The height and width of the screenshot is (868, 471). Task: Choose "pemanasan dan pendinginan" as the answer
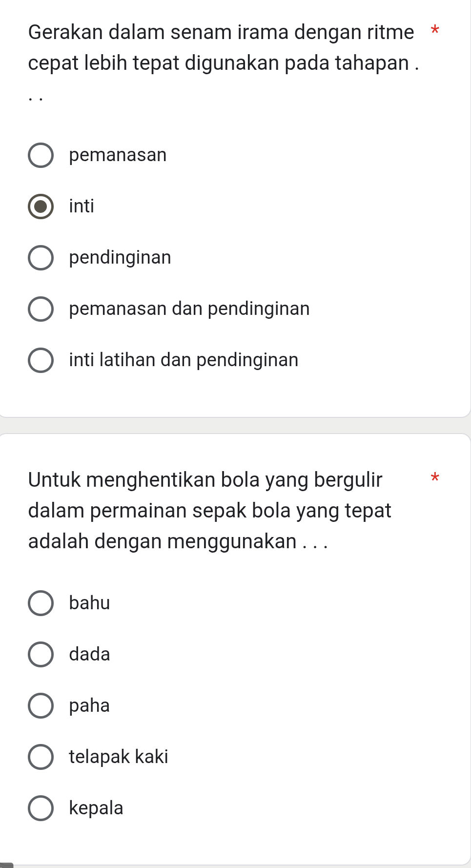click(41, 309)
